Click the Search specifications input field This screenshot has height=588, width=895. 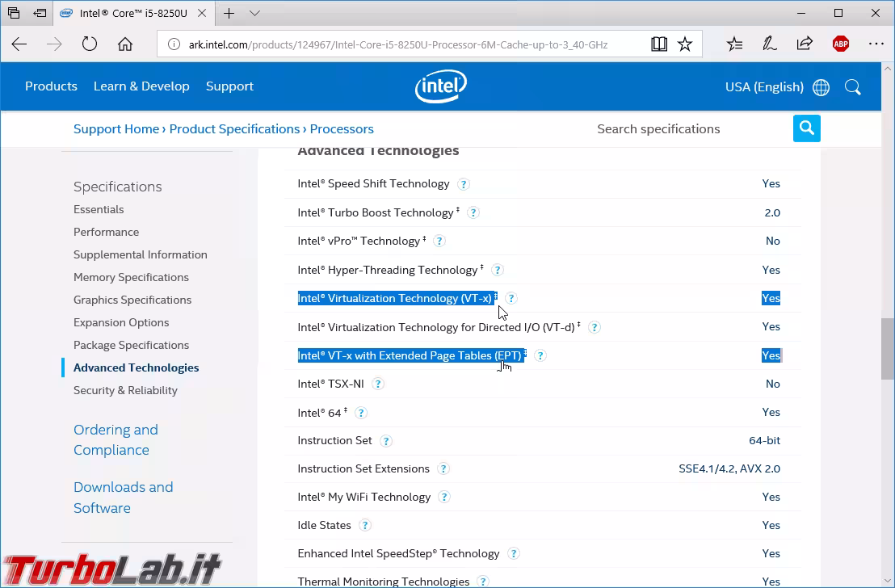[x=687, y=129]
